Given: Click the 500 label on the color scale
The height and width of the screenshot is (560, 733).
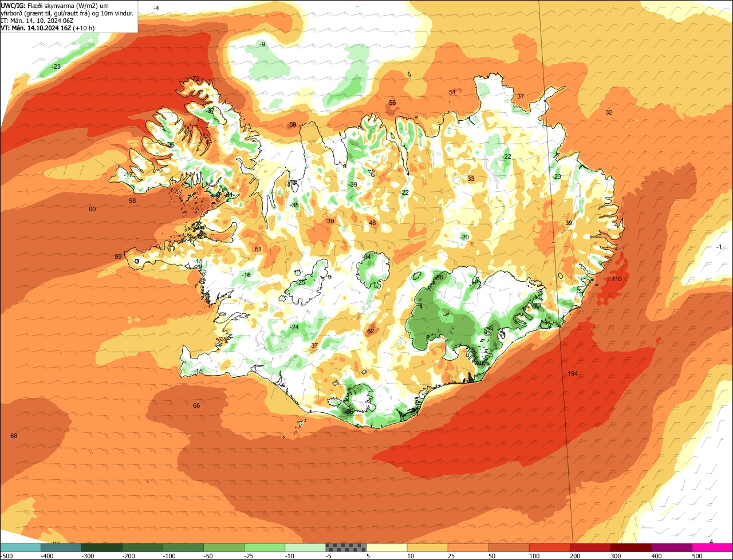Looking at the screenshot, I should coord(697,556).
